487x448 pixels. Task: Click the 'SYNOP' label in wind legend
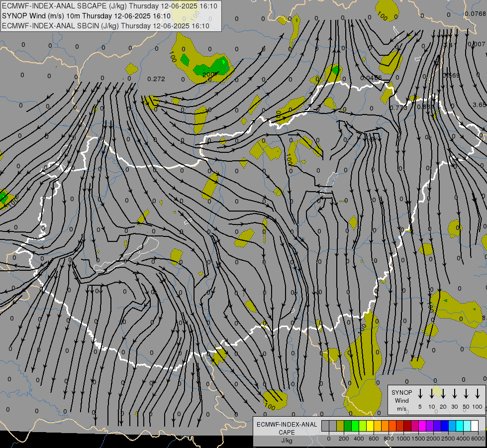click(x=401, y=392)
